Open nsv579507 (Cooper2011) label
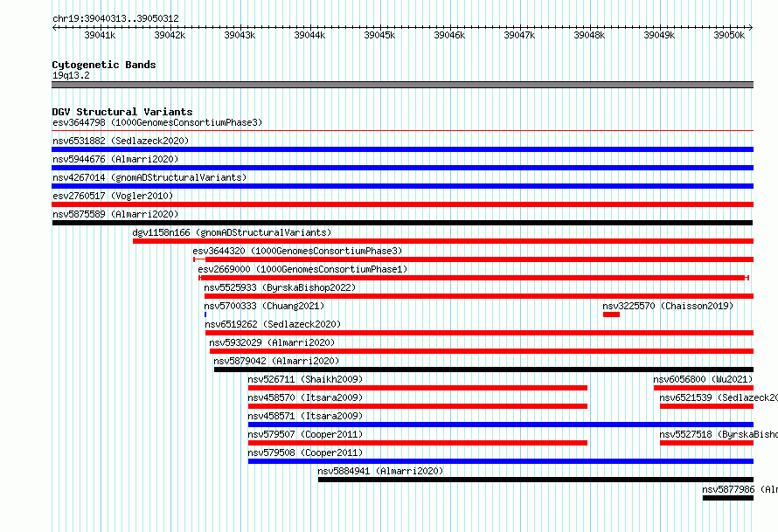 [305, 434]
